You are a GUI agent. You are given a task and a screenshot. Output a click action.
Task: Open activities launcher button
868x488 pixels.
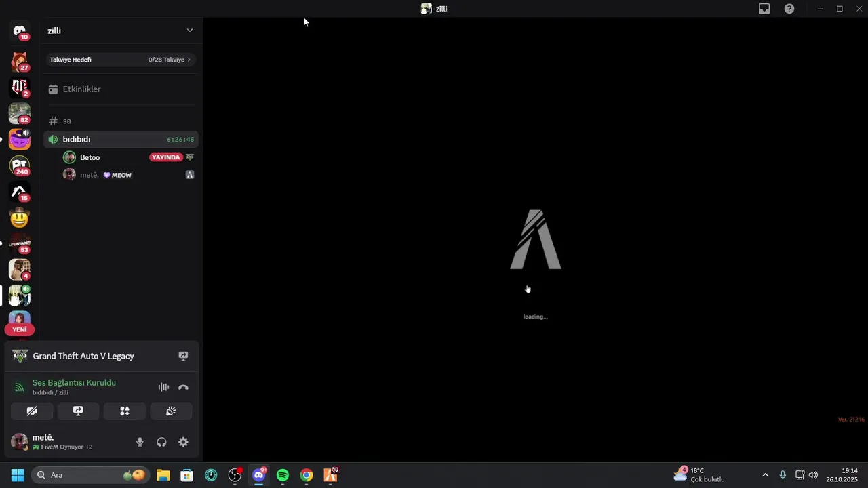click(125, 411)
